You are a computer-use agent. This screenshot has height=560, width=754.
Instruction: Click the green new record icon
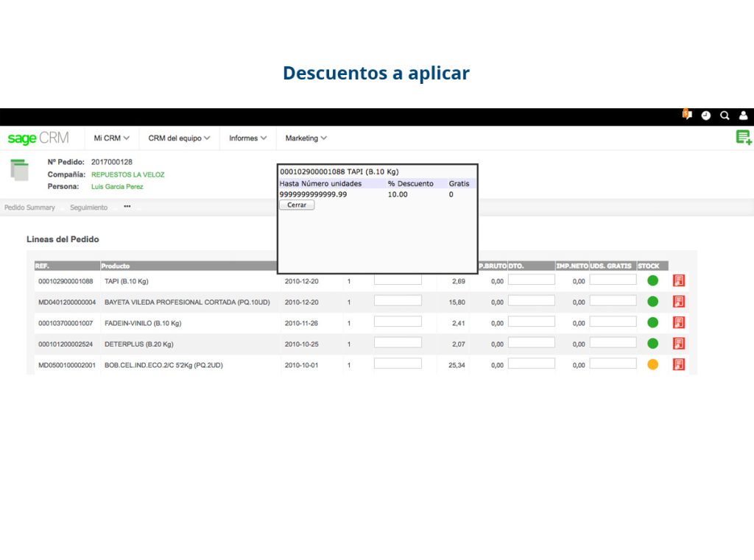[744, 138]
